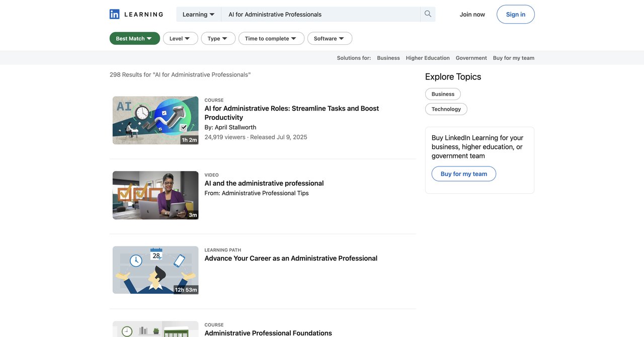The image size is (644, 337).
Task: Select the Business topic chip
Action: click(x=443, y=94)
